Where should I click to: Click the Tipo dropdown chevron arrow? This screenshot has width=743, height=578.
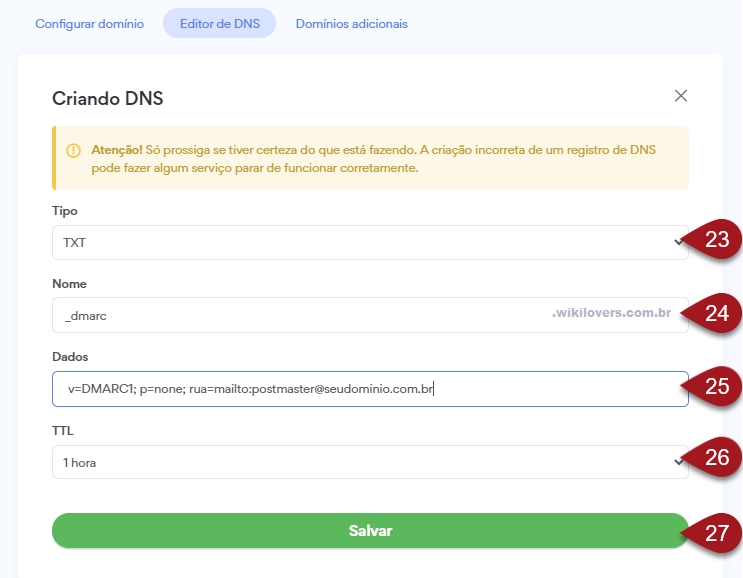[678, 242]
